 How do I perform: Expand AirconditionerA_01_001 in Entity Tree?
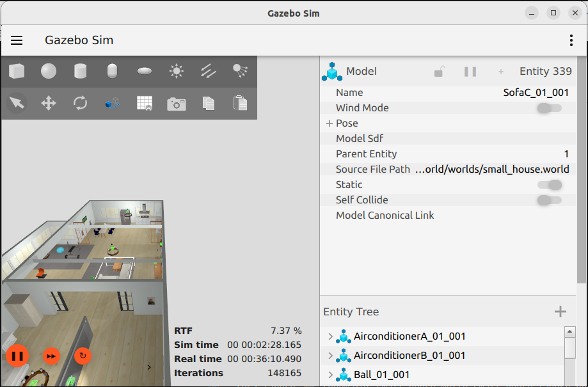coord(331,336)
